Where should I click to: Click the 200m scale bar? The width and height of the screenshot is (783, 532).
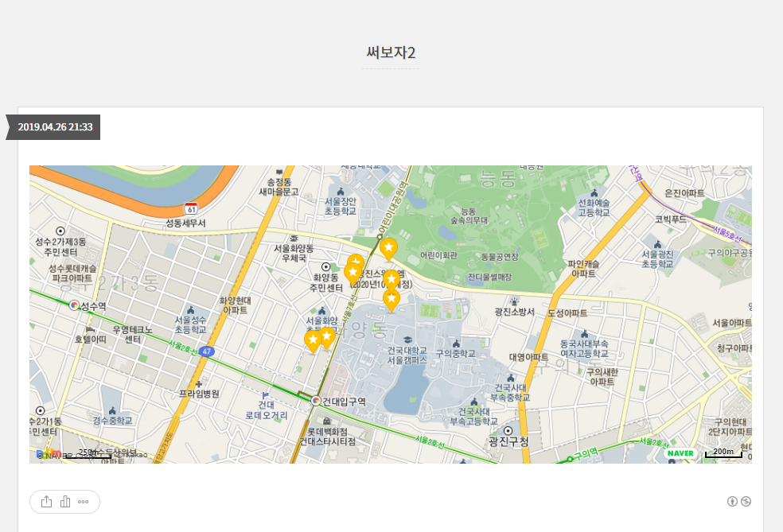[723, 452]
